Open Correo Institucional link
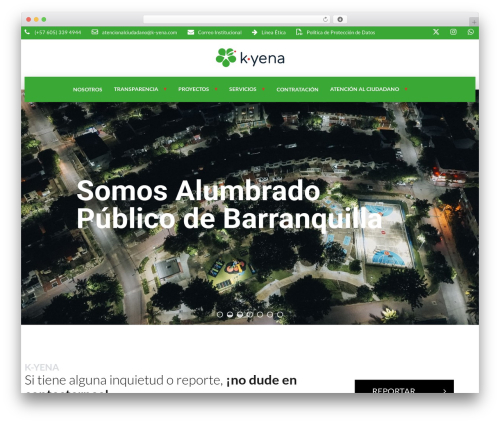The image size is (500, 423). [x=220, y=32]
